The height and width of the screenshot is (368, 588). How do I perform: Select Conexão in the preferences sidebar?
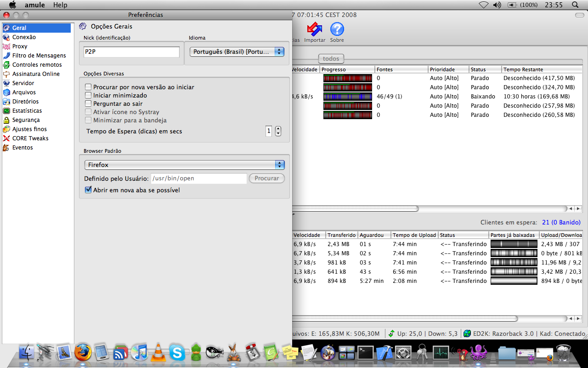(x=24, y=37)
